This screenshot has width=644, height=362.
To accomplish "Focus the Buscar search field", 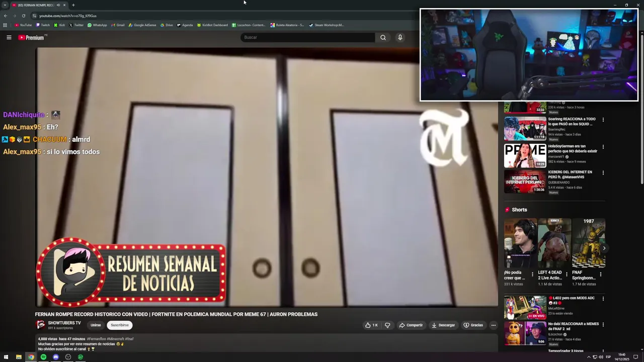I will pos(307,37).
